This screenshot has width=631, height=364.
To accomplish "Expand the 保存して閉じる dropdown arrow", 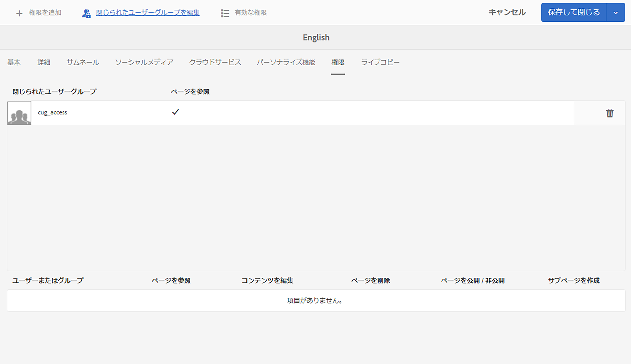I will (x=616, y=12).
